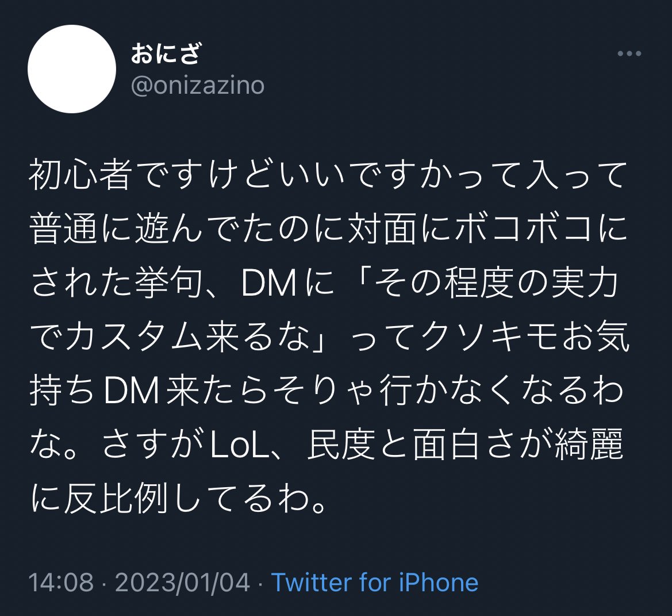Viewport: 672px width, 616px height.
Task: Open the round profile avatar of おにざ
Action: pyautogui.click(x=72, y=69)
